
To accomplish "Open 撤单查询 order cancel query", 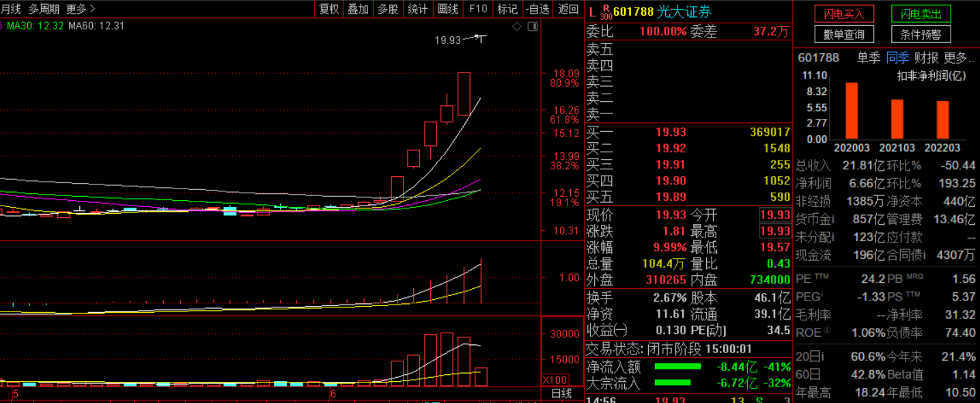I will click(844, 34).
